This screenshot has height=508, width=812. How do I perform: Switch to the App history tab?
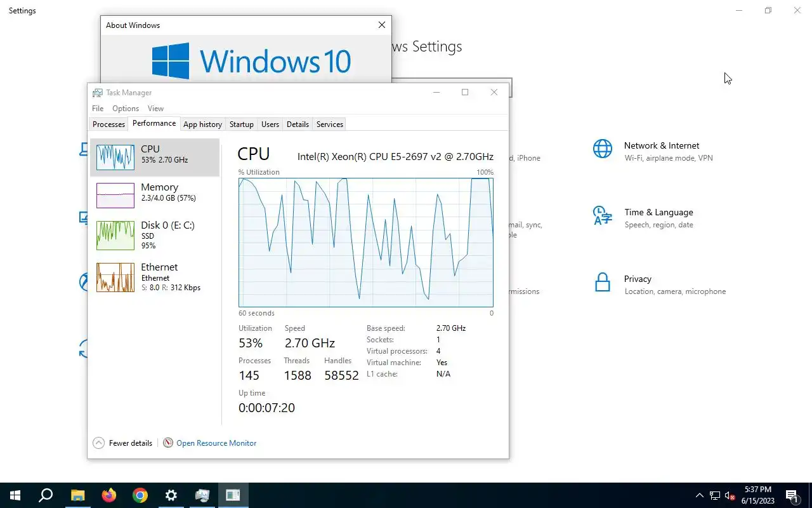202,124
